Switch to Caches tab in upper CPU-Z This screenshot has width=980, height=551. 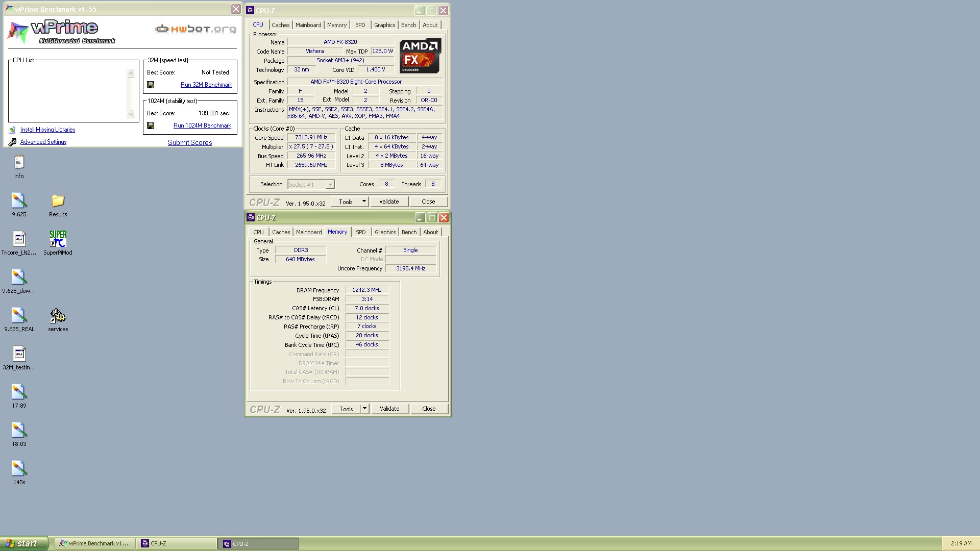(x=280, y=25)
